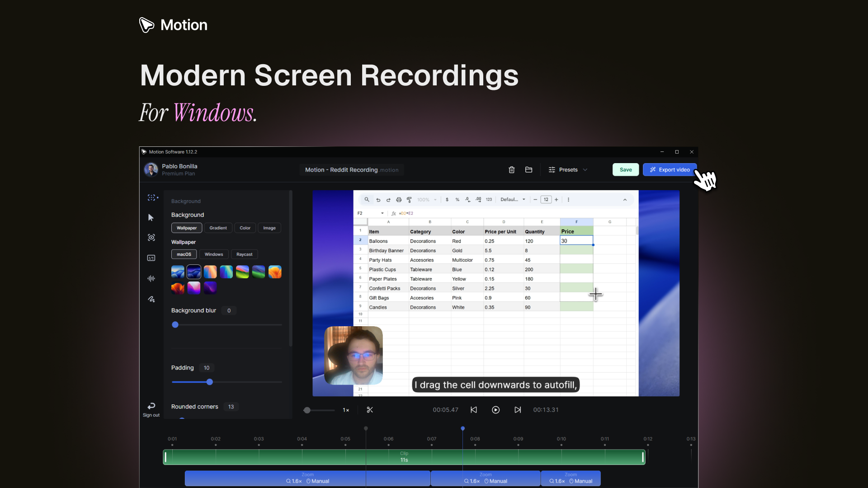868x488 pixels.
Task: Switch to the Image background tab
Action: click(269, 228)
